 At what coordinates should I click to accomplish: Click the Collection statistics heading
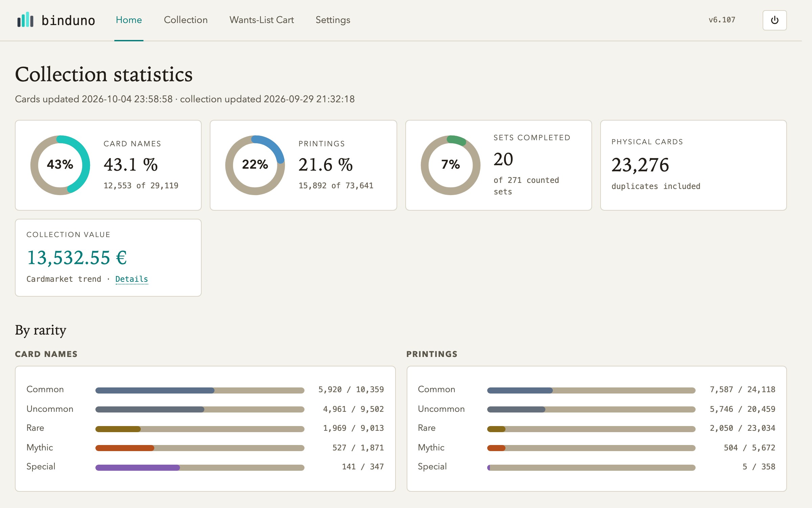(104, 74)
